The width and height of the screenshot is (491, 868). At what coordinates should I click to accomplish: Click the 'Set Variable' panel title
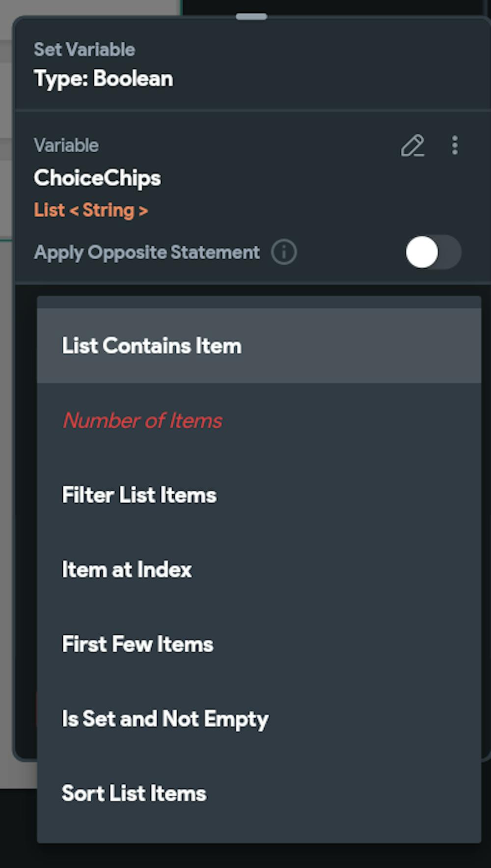(x=84, y=50)
